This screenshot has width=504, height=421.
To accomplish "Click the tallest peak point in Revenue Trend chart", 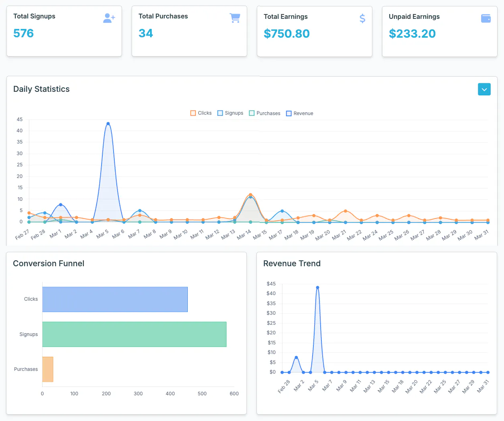I will click(317, 287).
